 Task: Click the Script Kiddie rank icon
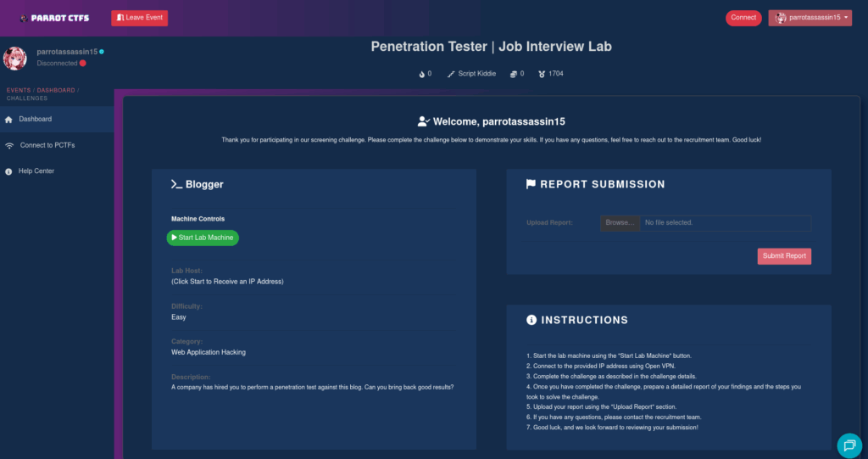pyautogui.click(x=451, y=74)
